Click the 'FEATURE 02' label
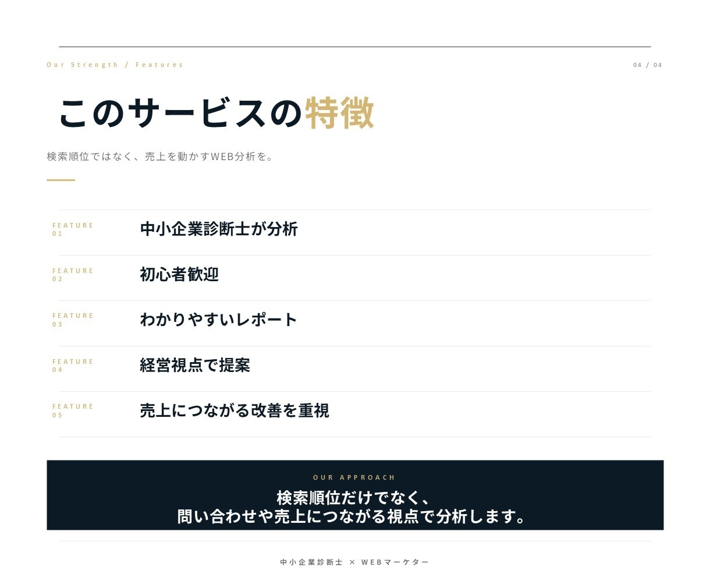Viewport: 710px width, 588px height. (73, 275)
